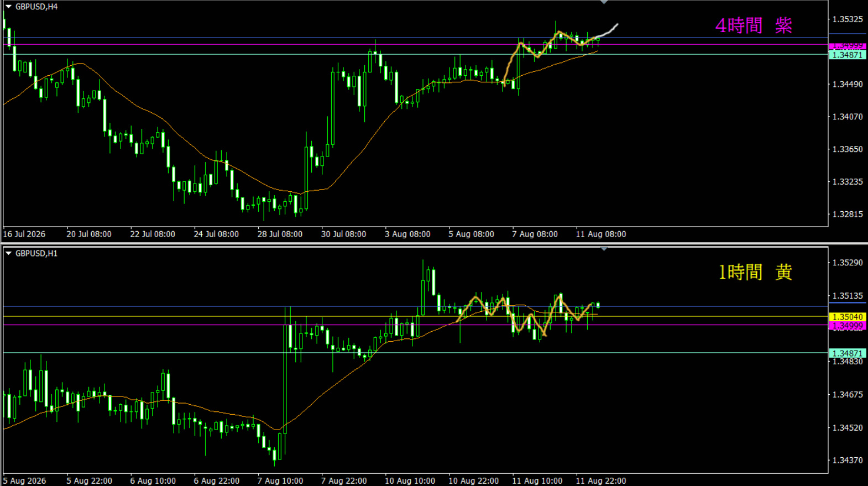868x486 pixels.
Task: Click the green 1.34871 price tag on H1 chart
Action: pyautogui.click(x=848, y=353)
